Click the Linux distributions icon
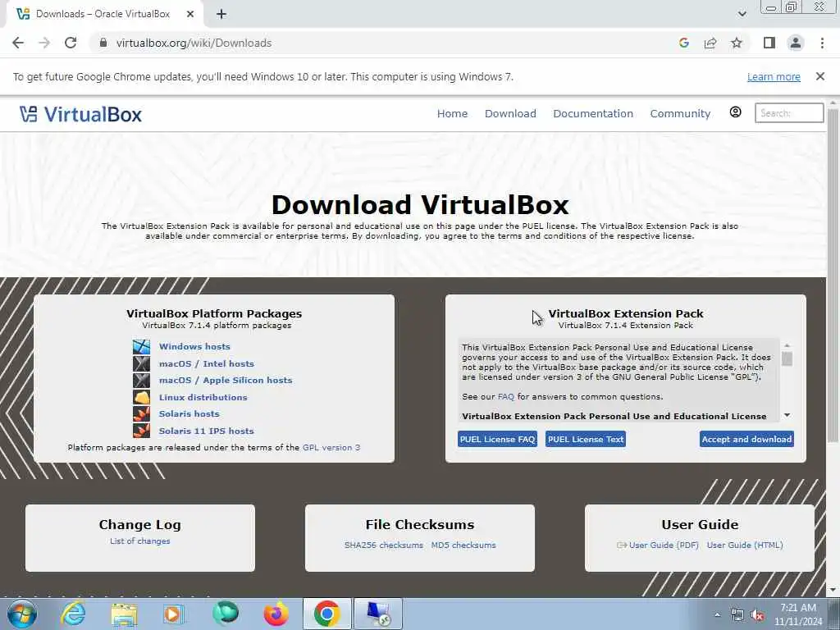This screenshot has width=840, height=630. (x=141, y=398)
